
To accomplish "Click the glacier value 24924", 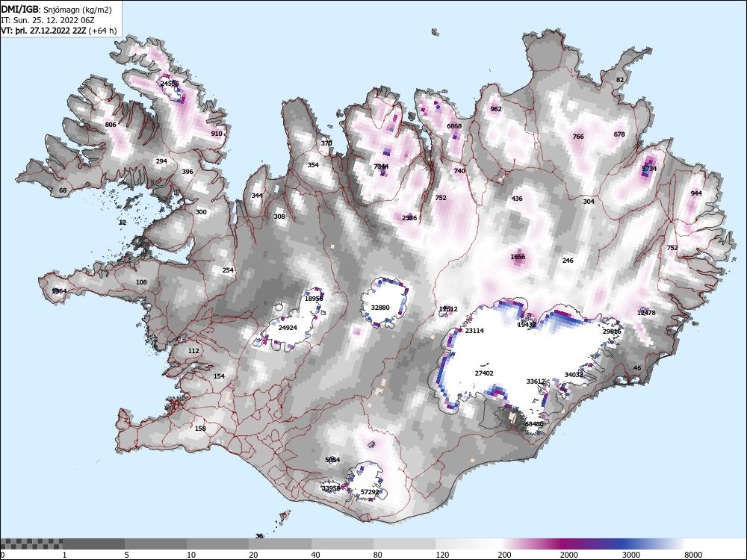I will pos(288,328).
